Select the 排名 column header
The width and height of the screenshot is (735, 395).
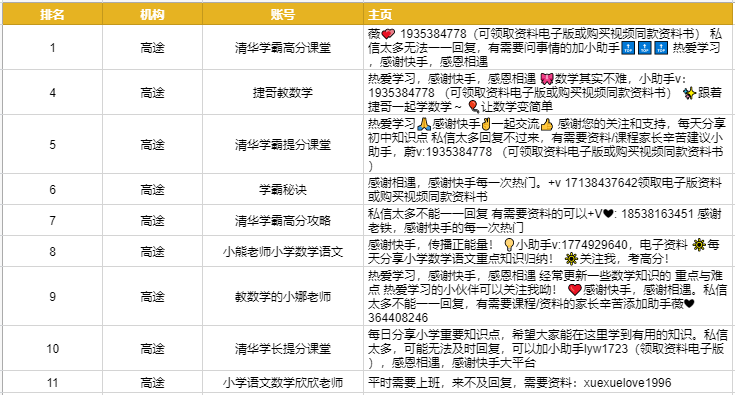tap(52, 15)
